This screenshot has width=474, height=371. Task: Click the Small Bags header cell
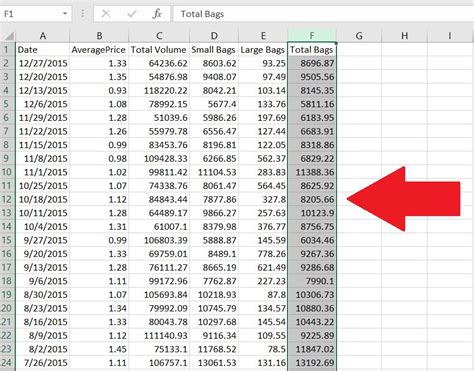(x=214, y=50)
